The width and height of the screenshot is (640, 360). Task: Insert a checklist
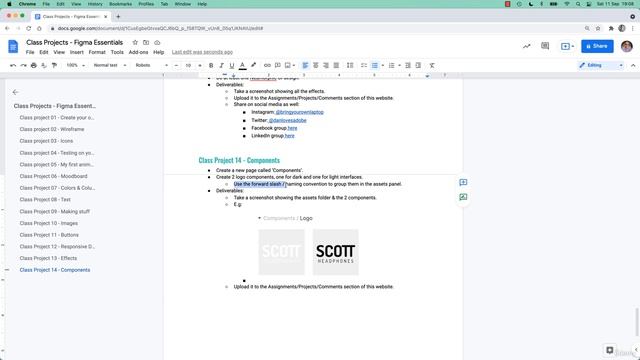click(364, 65)
